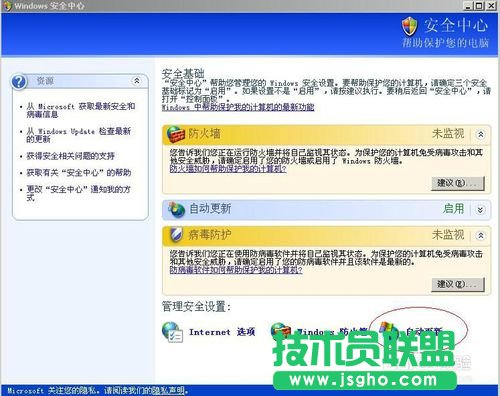Open link 从 Microsoft 获取最新安全和病毒信息

81,110
